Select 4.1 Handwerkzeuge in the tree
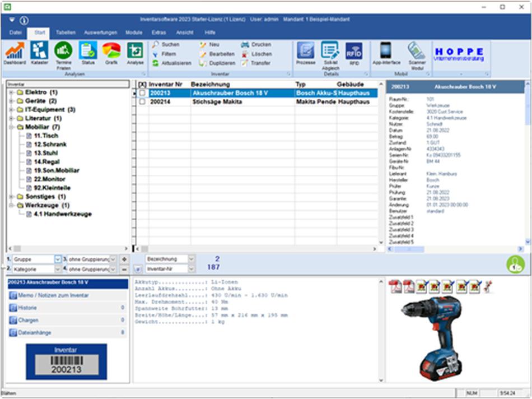This screenshot has width=532, height=399. coord(63,214)
